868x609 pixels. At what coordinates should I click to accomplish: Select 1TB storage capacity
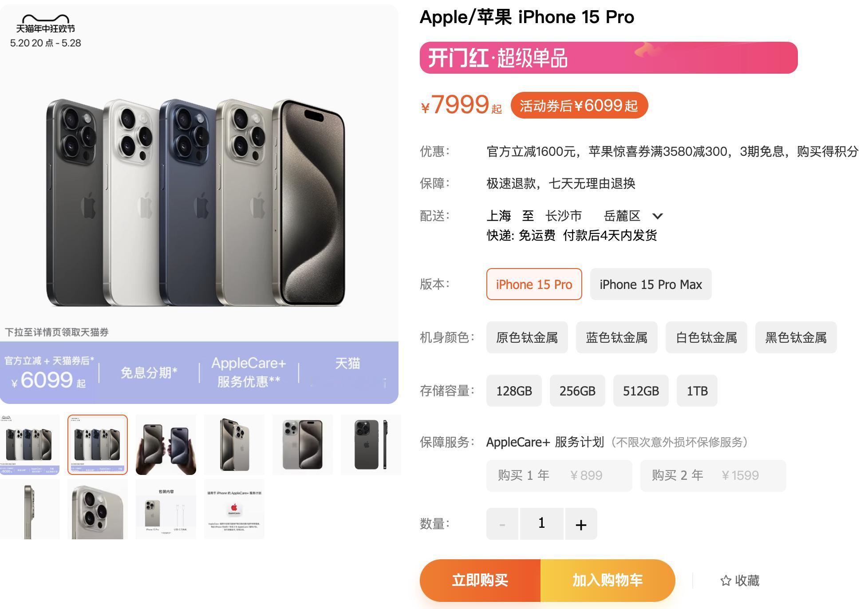click(x=697, y=391)
